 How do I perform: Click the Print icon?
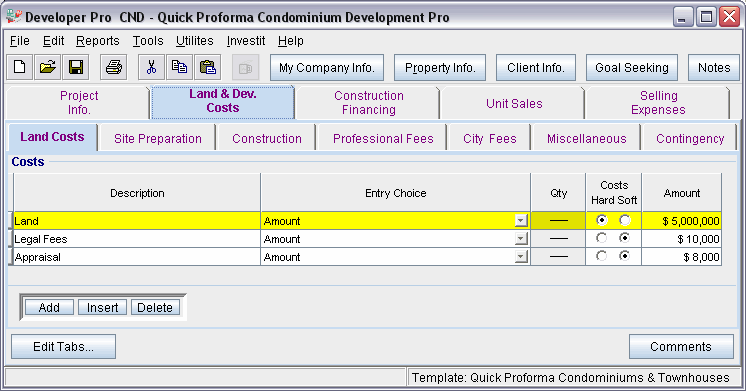[114, 67]
